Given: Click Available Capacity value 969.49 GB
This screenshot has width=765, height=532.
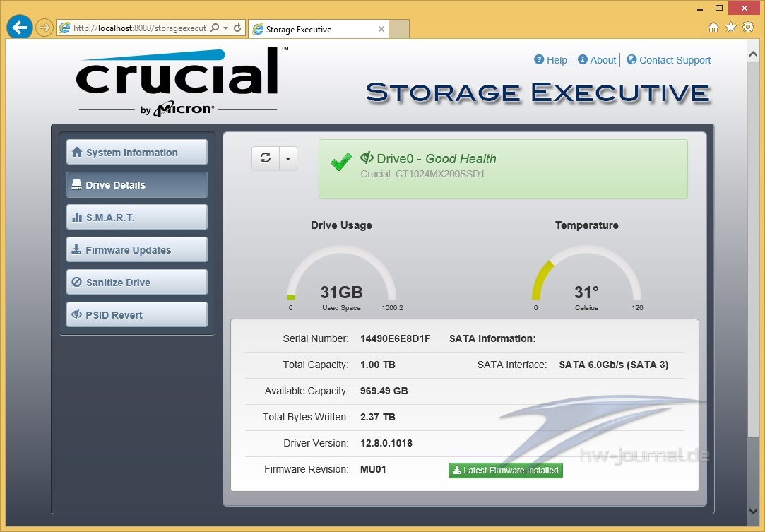Looking at the screenshot, I should [x=384, y=391].
